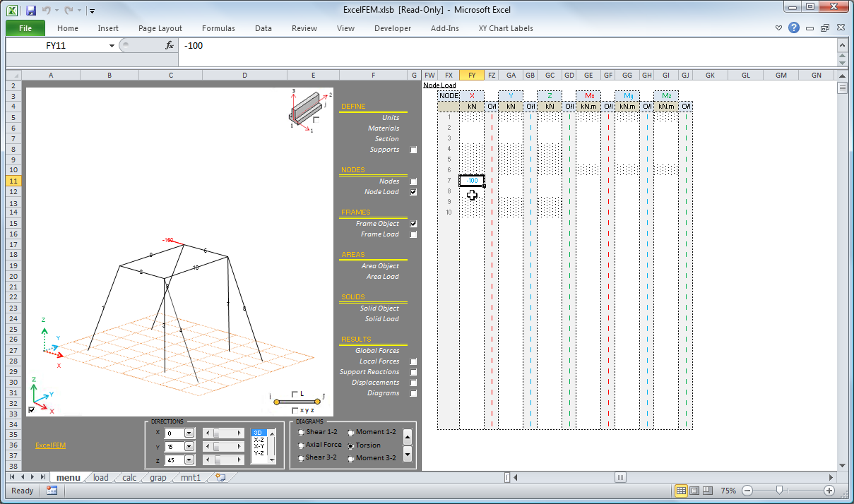
Task: Click the Materials link
Action: tap(384, 128)
